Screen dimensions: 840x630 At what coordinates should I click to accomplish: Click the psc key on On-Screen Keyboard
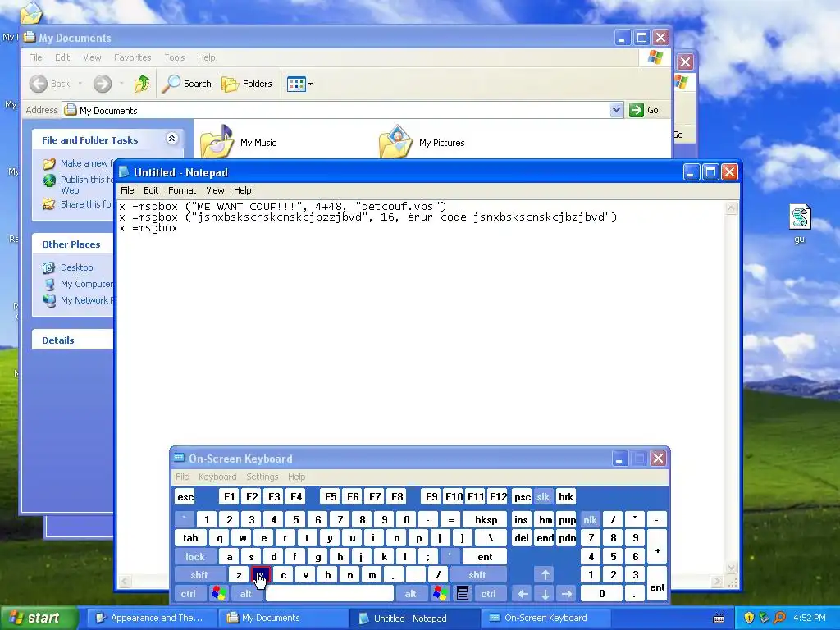click(x=523, y=497)
